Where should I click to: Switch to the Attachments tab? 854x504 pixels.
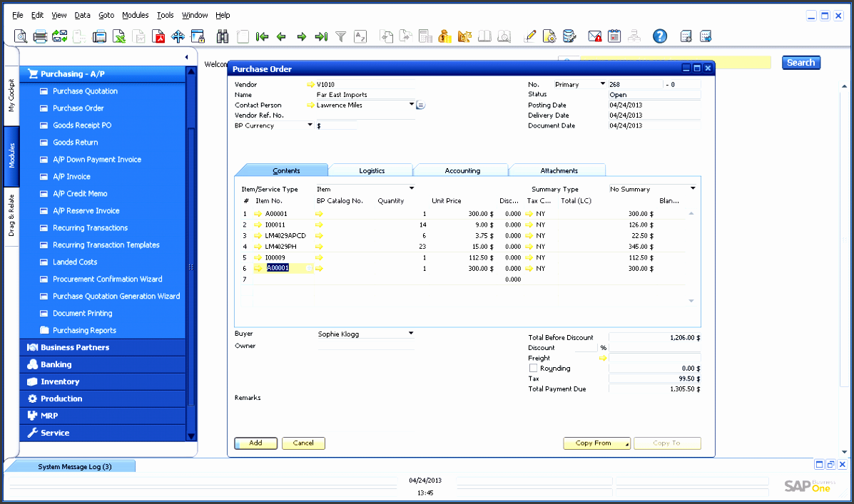[559, 170]
